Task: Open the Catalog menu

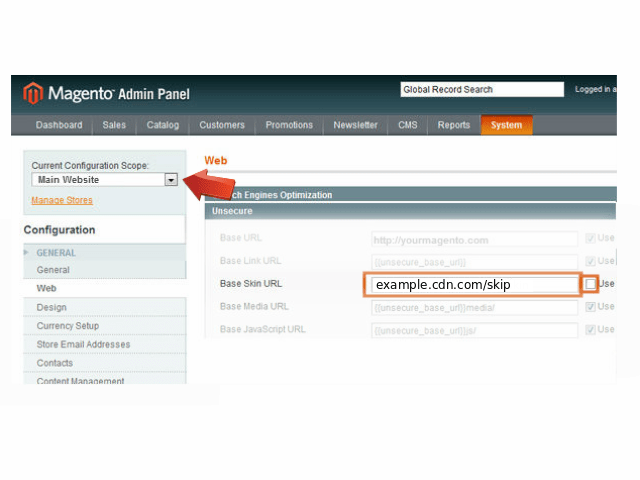Action: coord(162,125)
